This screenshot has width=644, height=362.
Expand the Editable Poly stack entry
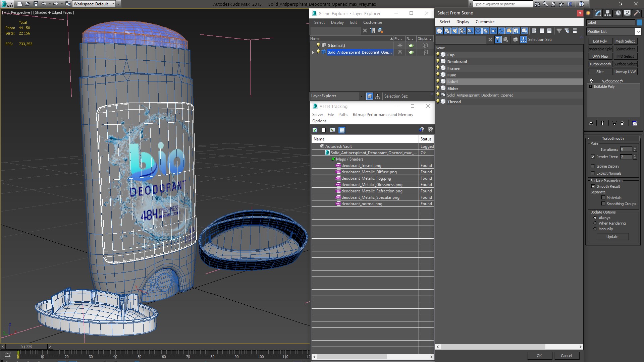coord(591,86)
